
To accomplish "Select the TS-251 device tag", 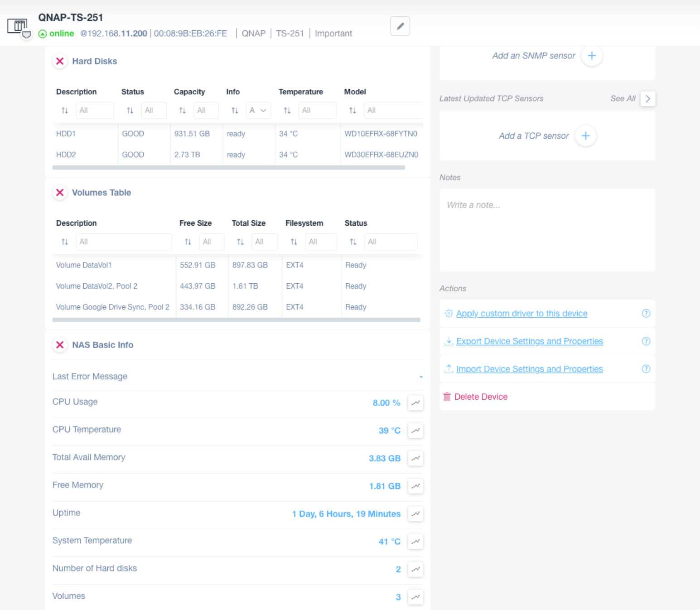I will click(290, 33).
